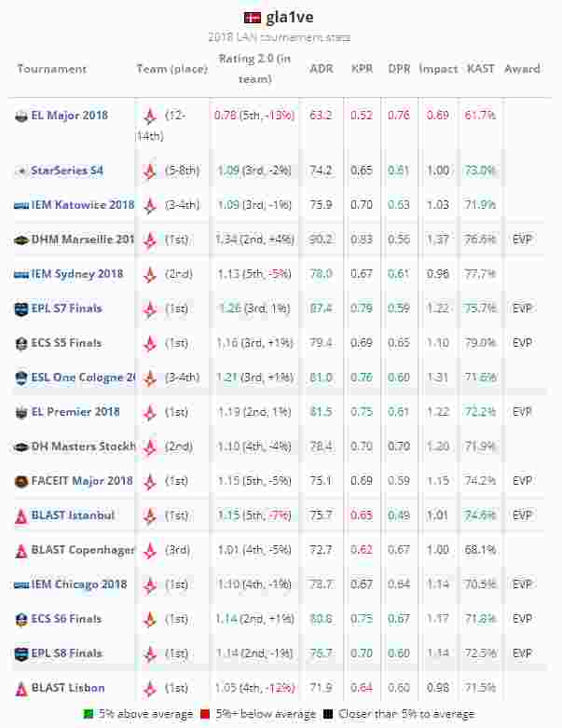This screenshot has height=728, width=562.
Task: Click the FACEIT Major 2018 logo icon
Action: [x=21, y=481]
